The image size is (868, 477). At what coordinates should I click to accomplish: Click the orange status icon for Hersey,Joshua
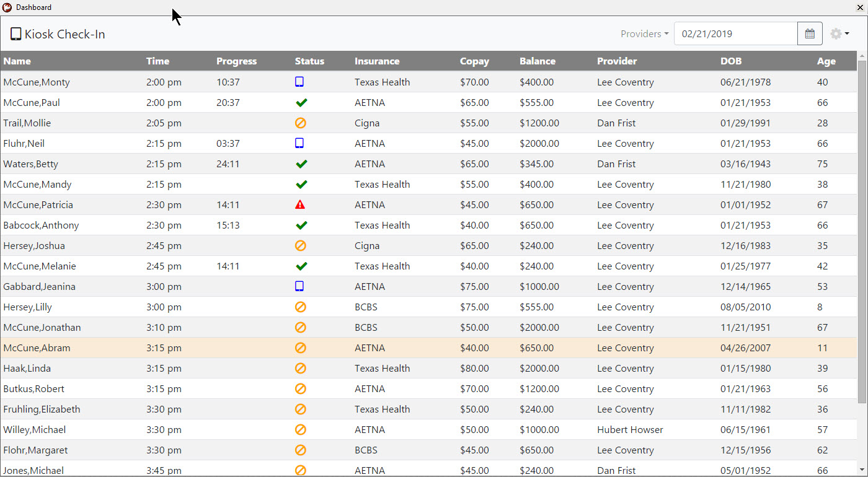click(x=301, y=245)
